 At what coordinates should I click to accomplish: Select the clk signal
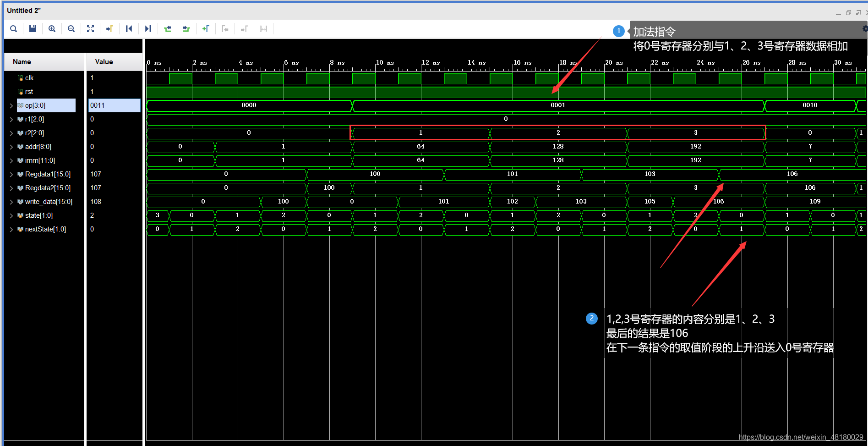tap(29, 78)
